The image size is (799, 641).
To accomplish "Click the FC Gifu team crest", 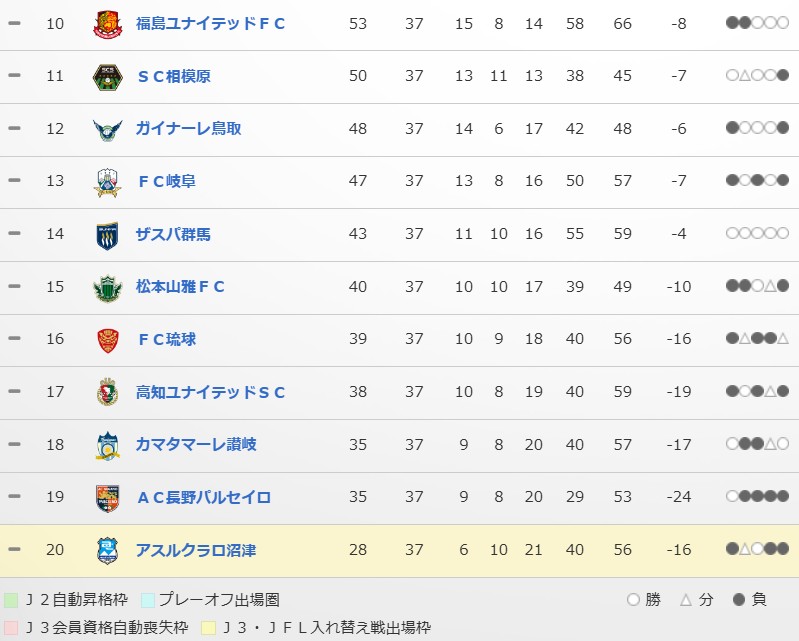I will 107,181.
